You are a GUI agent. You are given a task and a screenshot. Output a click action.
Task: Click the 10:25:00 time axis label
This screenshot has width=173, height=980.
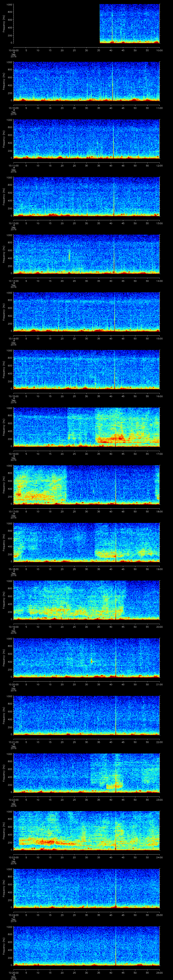pyautogui.click(x=14, y=972)
